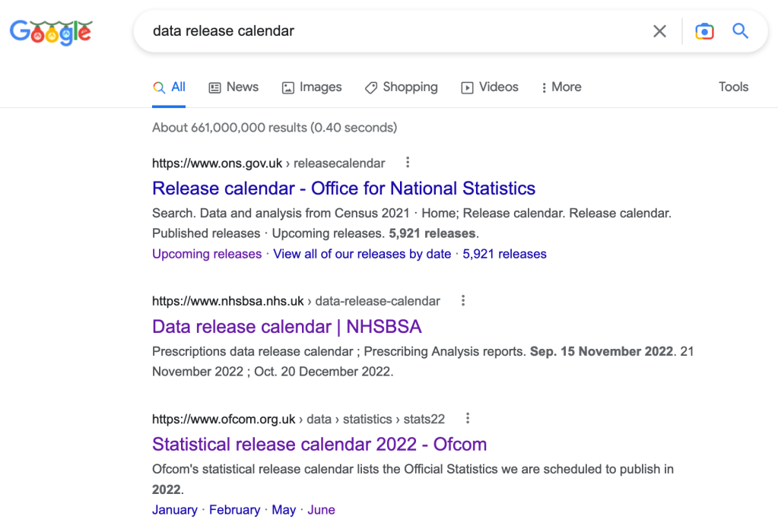Open the Tools options
778x532 pixels.
point(732,87)
